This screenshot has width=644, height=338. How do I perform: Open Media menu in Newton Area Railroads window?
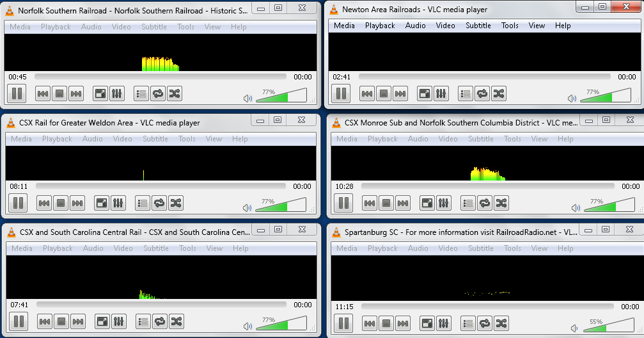point(344,26)
